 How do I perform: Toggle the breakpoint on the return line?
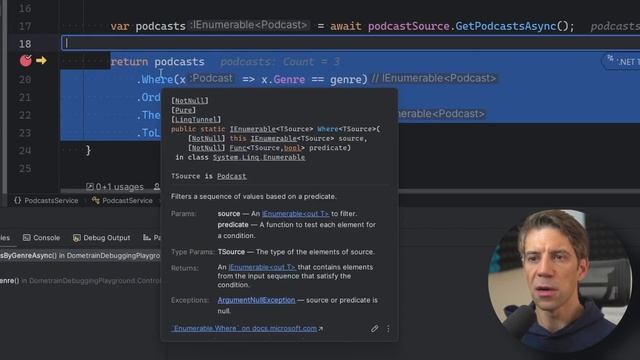(26, 61)
